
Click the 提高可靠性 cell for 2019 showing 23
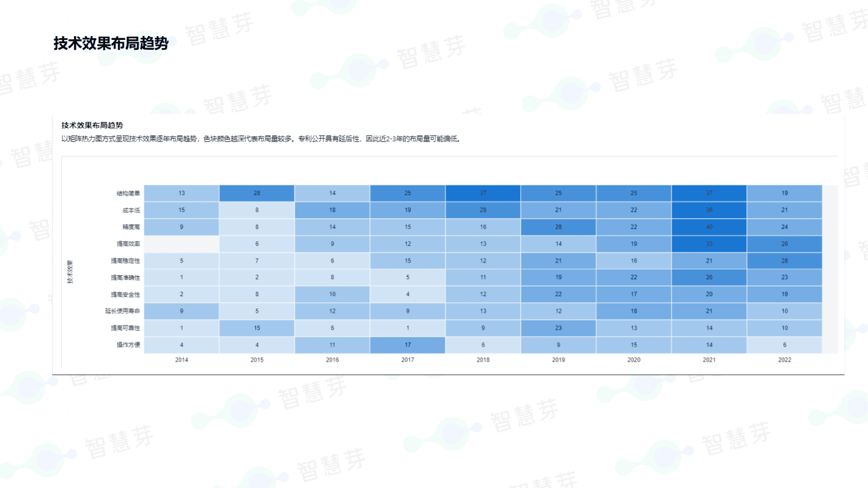coord(558,328)
